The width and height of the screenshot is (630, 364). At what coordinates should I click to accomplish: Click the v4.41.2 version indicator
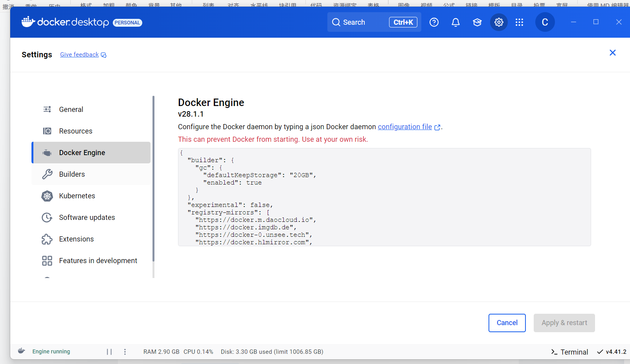click(612, 352)
